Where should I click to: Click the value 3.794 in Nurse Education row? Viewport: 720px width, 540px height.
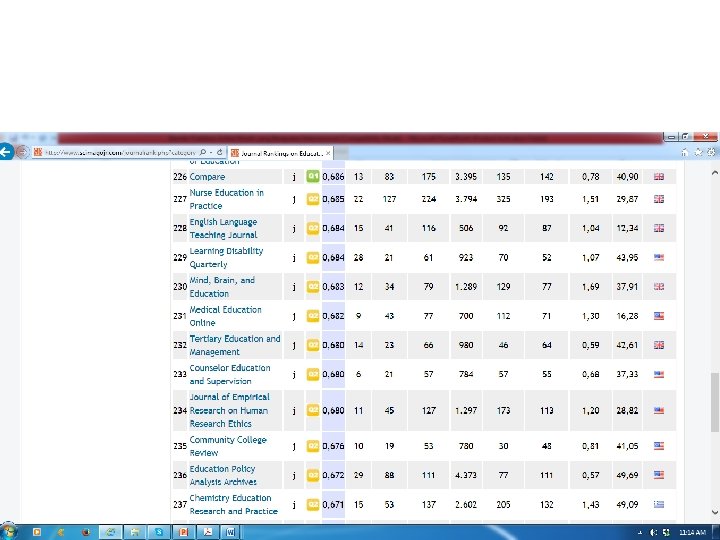pos(466,199)
